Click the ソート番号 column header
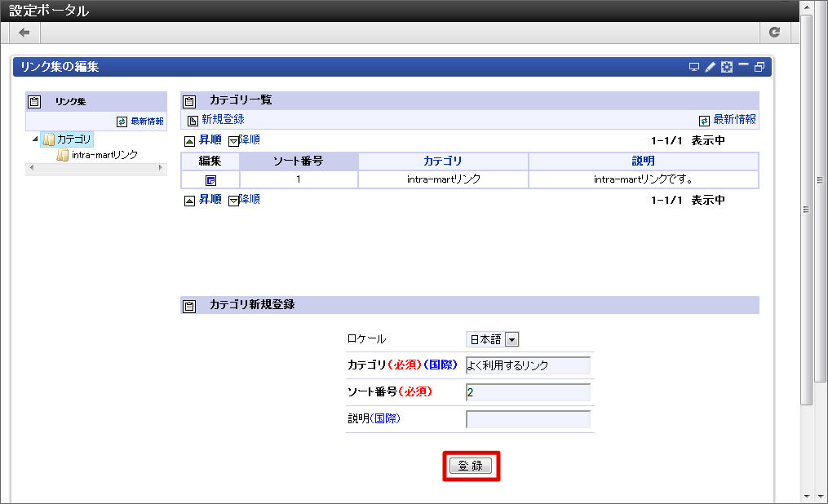Screen dimensions: 828x504 click(299, 161)
